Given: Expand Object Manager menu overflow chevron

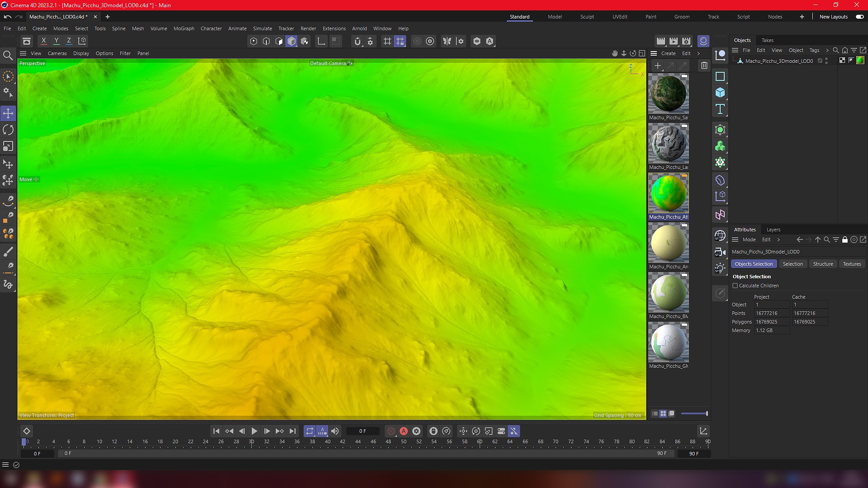Looking at the screenshot, I should (x=827, y=50).
